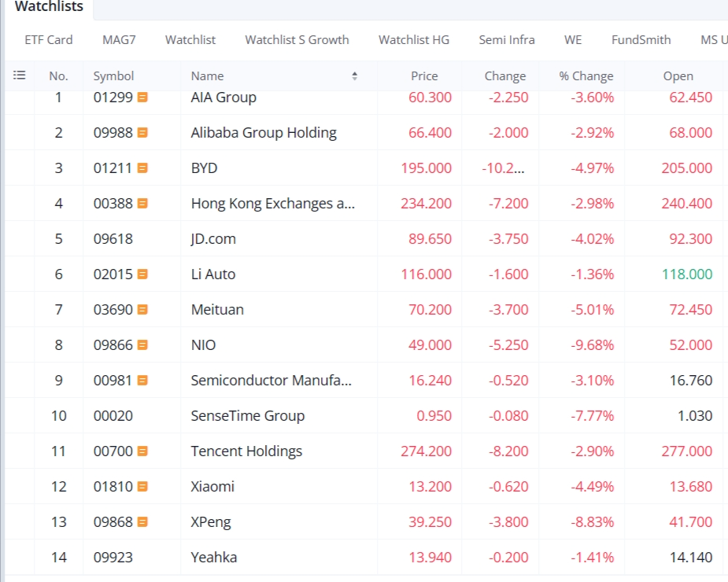Click XPeng's 39.250 price
The width and height of the screenshot is (728, 582).
(430, 522)
